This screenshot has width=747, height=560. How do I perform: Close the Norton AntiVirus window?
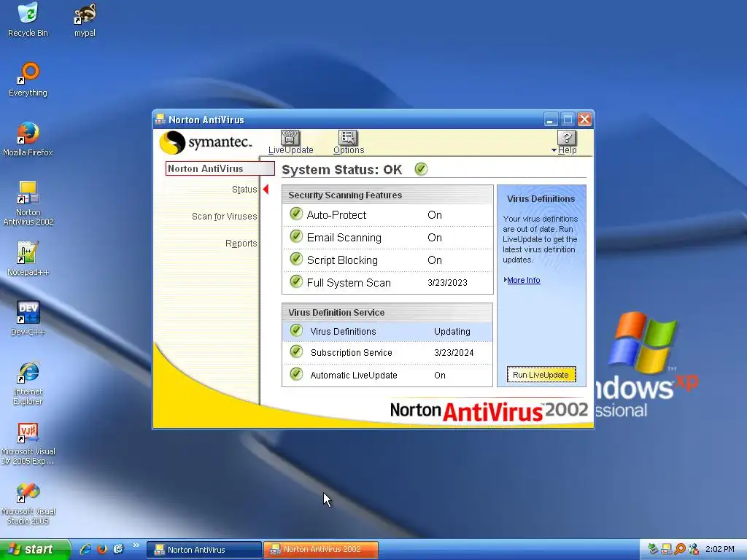[x=584, y=119]
